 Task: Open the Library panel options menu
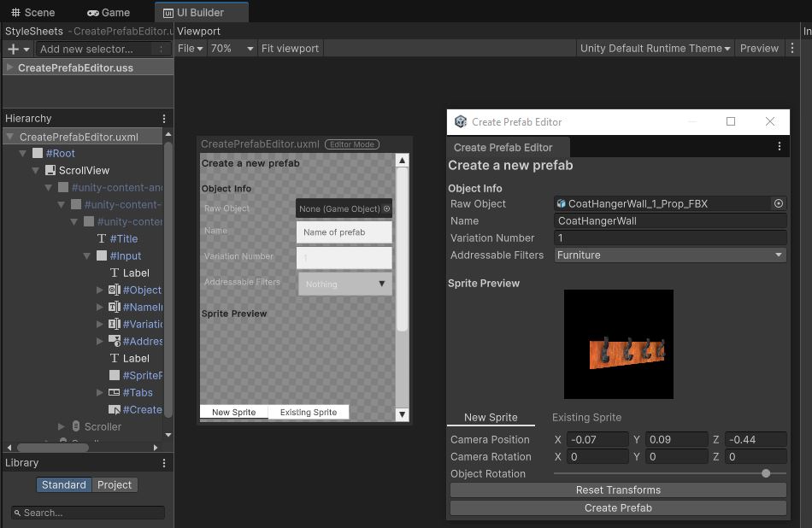tap(164, 463)
